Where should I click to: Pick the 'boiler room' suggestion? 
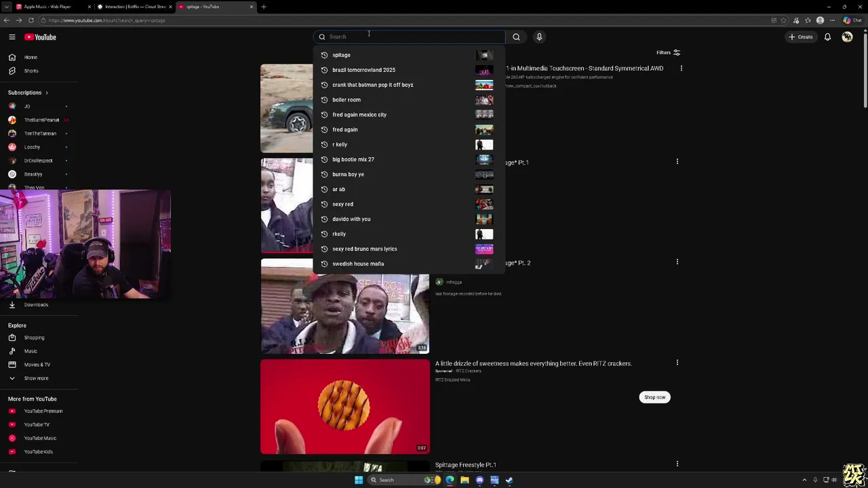pos(409,100)
